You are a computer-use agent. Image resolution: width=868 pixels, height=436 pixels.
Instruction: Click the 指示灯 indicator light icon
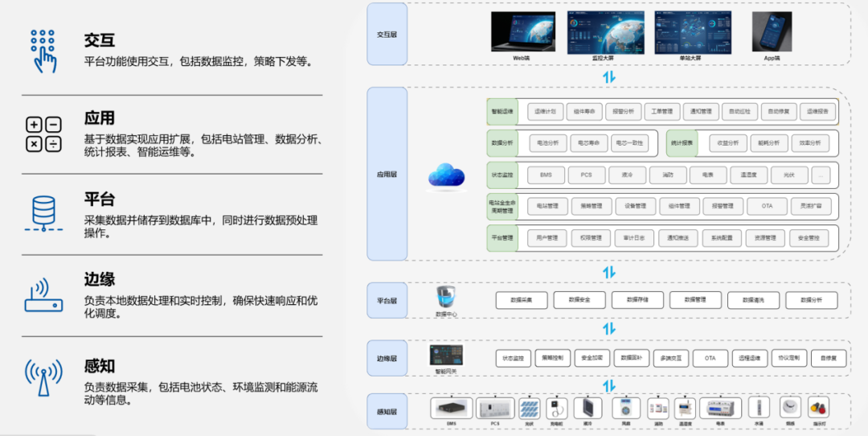pos(818,409)
